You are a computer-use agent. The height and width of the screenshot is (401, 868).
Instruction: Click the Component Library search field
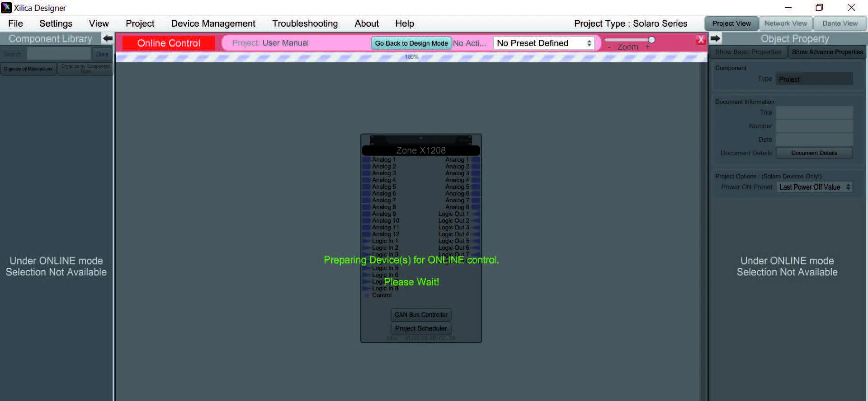pyautogui.click(x=59, y=54)
